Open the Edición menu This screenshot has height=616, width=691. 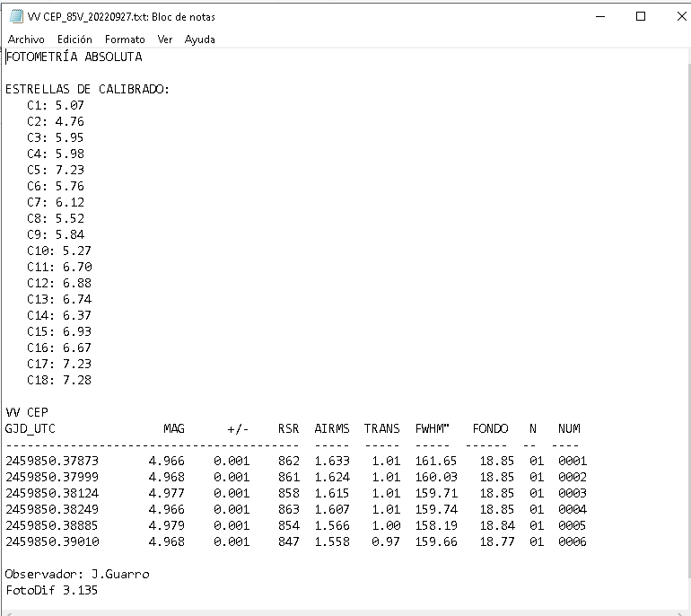tap(74, 40)
